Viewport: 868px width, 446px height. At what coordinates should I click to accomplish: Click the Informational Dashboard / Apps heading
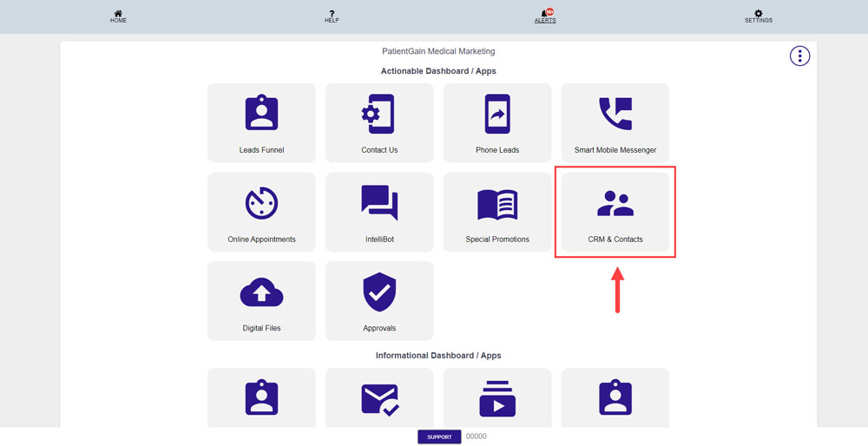point(438,355)
